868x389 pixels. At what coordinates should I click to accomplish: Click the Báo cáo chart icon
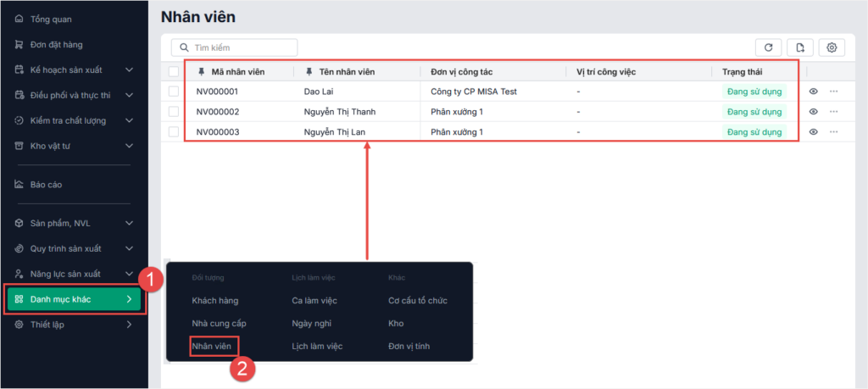point(19,184)
